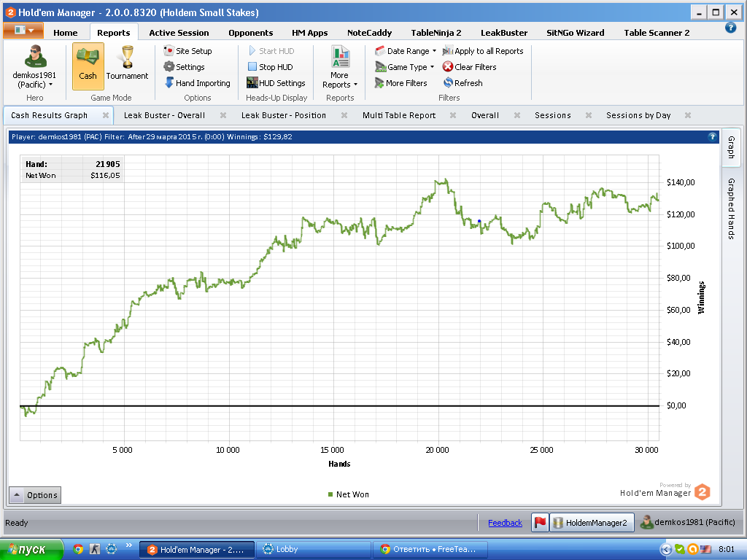Expand the Game Type filter

tap(404, 67)
